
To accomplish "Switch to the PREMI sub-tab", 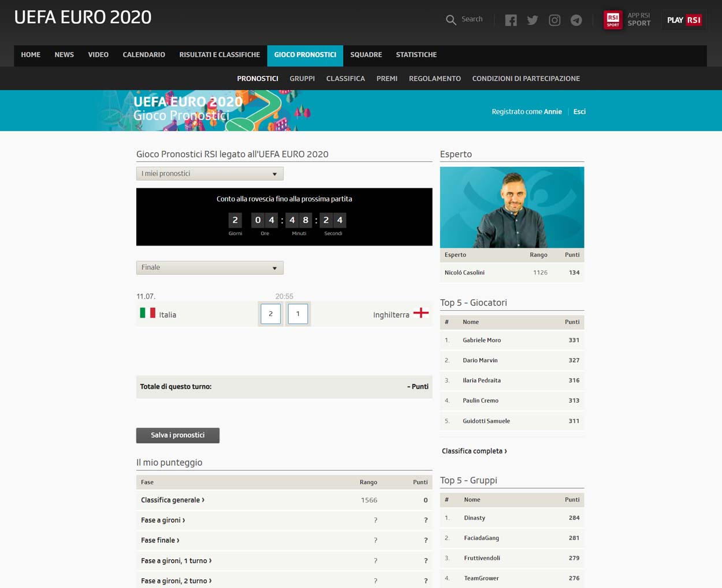I will click(387, 79).
